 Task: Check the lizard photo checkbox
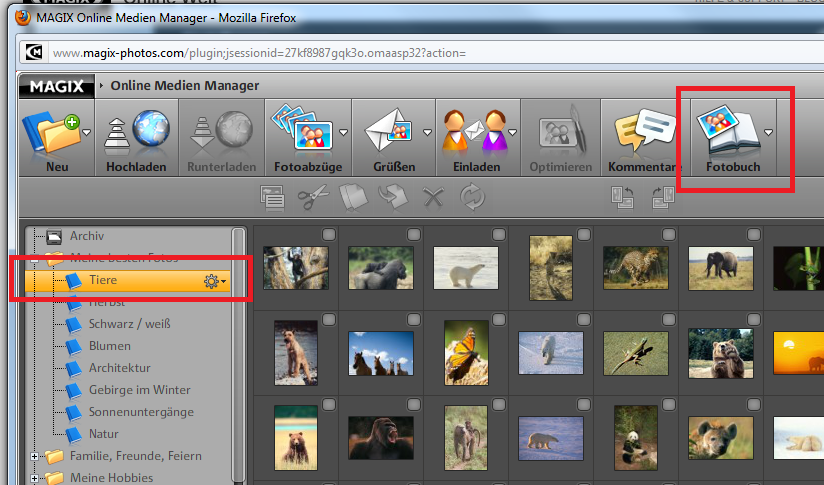(668, 319)
